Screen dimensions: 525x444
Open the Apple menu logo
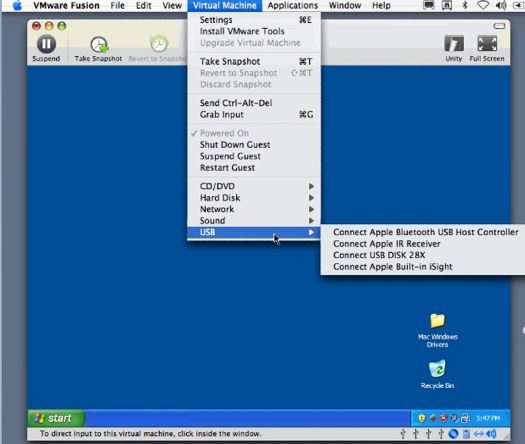(17, 6)
